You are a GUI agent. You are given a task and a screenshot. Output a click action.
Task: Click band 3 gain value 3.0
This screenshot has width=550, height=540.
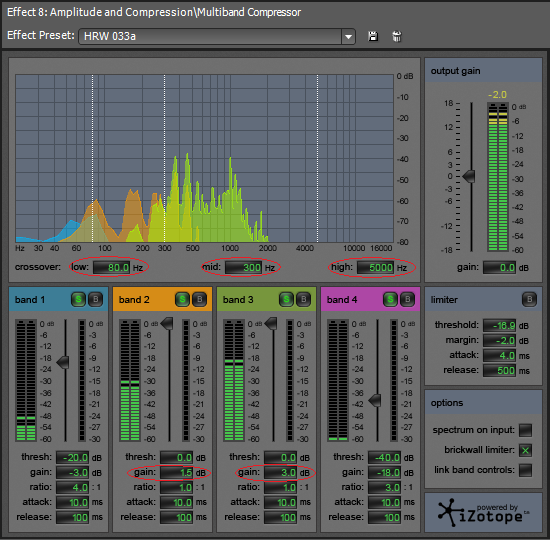(280, 473)
